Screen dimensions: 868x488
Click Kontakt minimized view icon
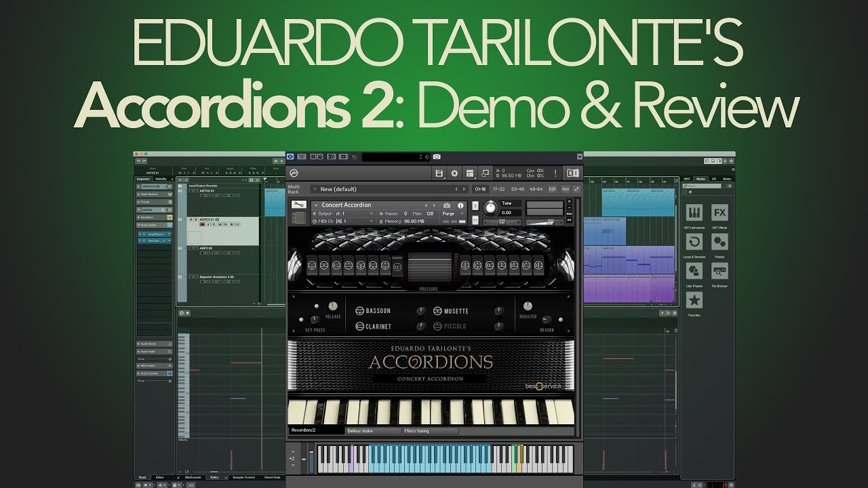tap(486, 174)
